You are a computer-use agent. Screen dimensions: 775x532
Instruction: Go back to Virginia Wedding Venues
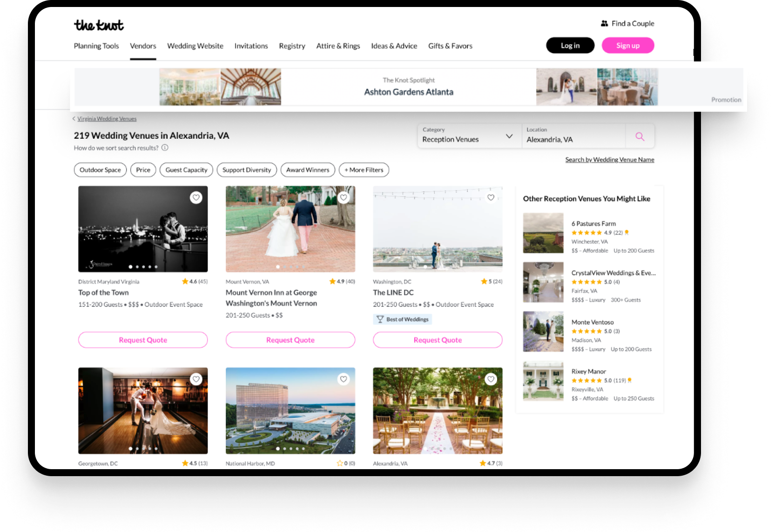pos(107,119)
